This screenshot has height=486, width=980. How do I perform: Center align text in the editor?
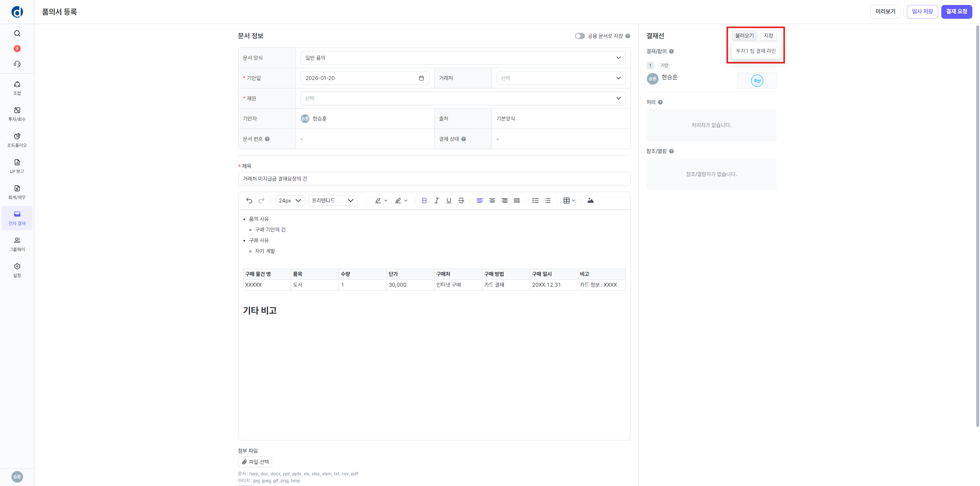click(492, 201)
